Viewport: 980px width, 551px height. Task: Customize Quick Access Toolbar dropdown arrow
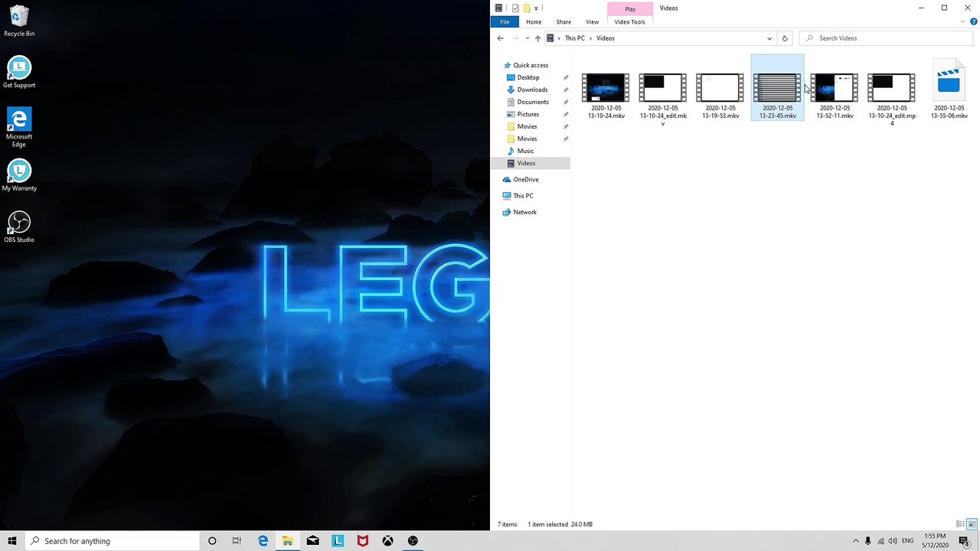click(x=536, y=8)
